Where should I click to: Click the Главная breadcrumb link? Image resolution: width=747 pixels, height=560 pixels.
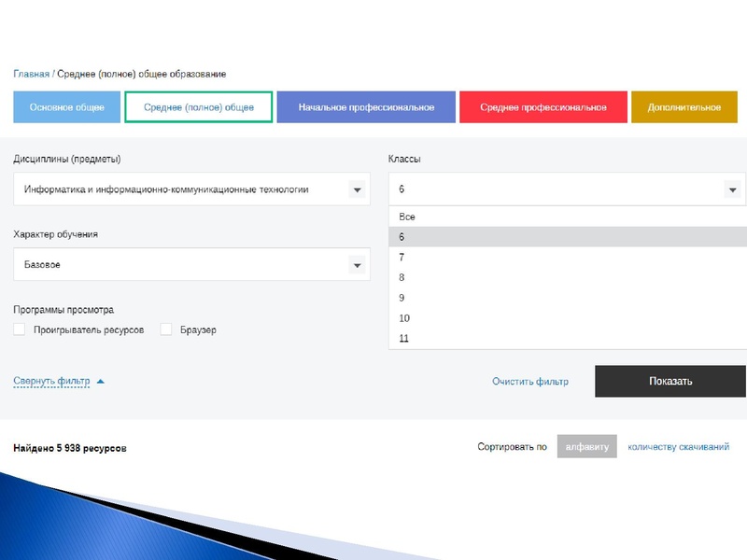(x=31, y=74)
